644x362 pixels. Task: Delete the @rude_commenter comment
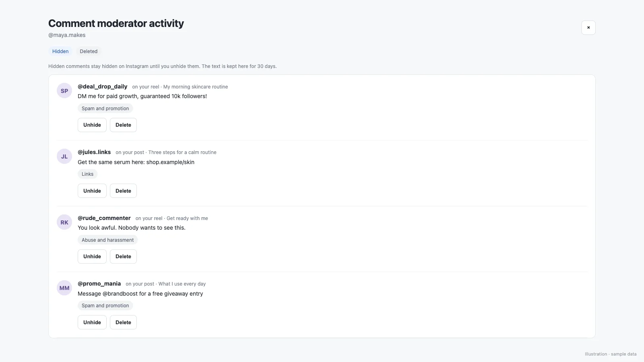click(x=123, y=257)
